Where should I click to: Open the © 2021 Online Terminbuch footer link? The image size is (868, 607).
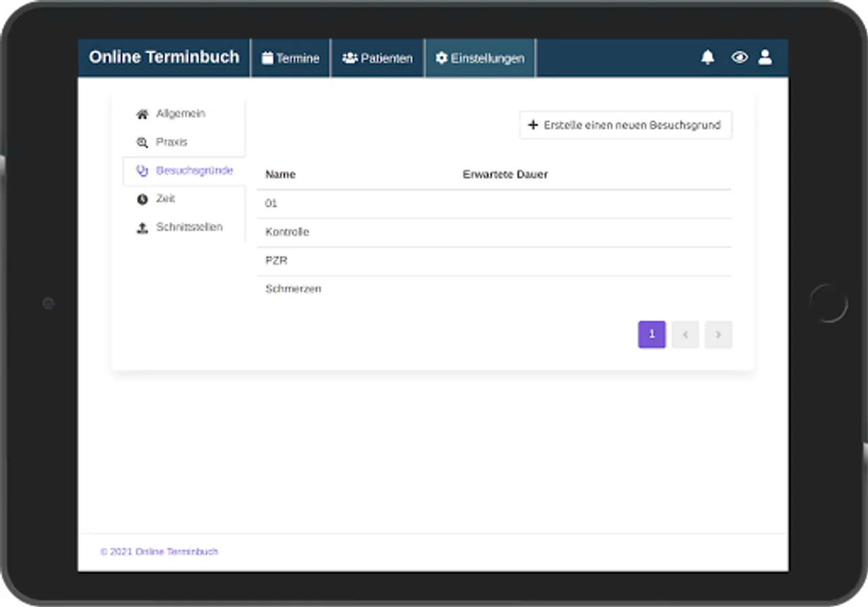(159, 552)
